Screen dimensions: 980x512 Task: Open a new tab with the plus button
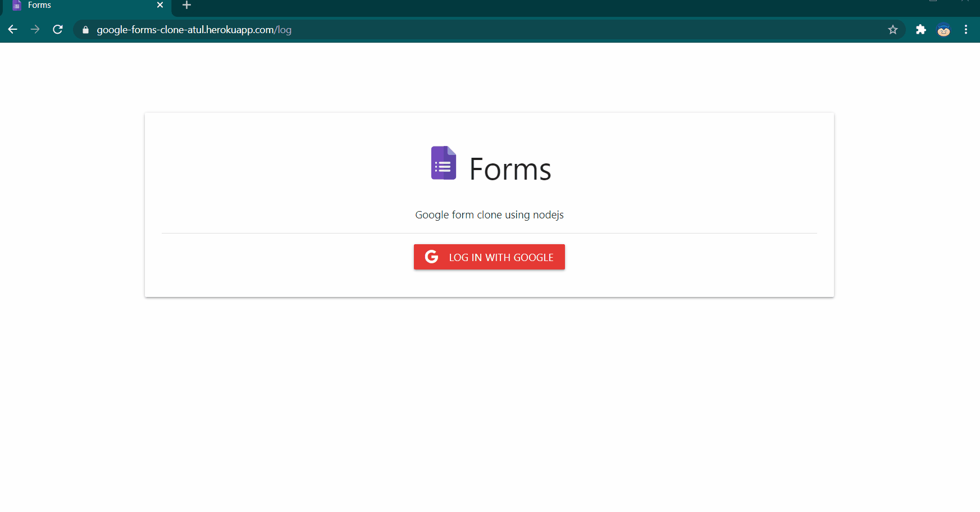187,5
